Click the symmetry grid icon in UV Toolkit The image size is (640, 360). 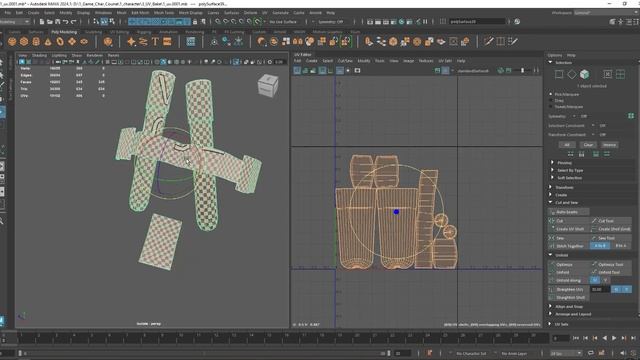[631, 116]
